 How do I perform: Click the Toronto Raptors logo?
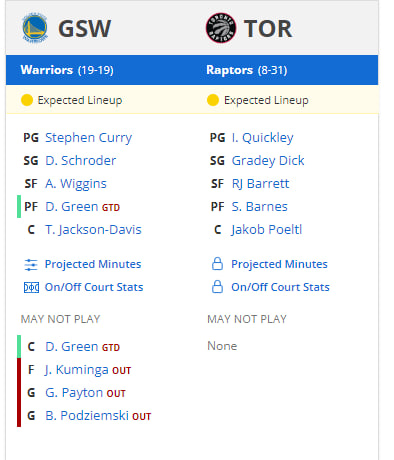221,28
